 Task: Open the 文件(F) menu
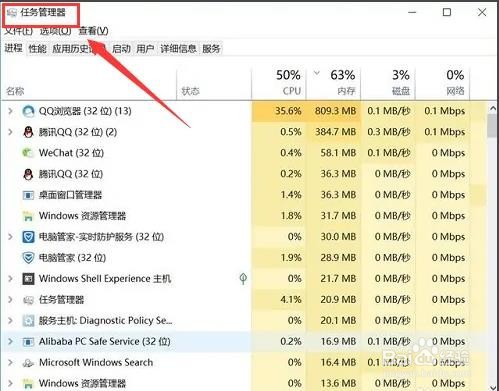click(x=19, y=31)
